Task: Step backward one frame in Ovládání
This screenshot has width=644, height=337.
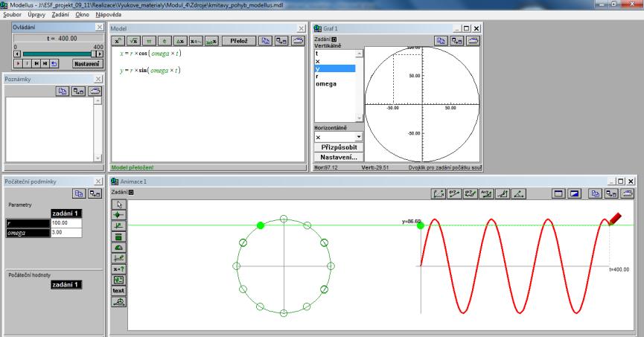Action: pos(36,64)
